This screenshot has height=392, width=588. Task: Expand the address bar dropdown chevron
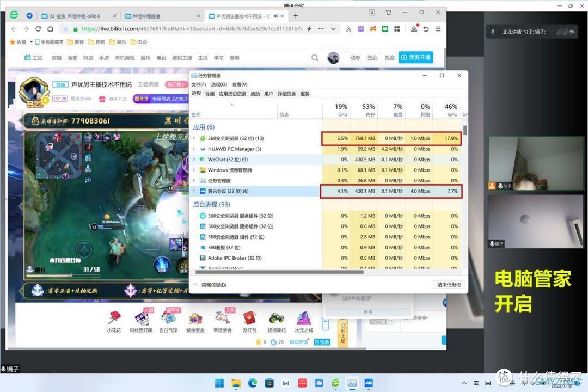333,29
